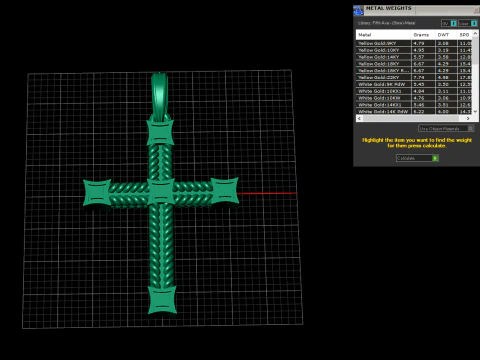Image resolution: width=480 pixels, height=360 pixels.
Task: Select the Yellow Gold:10KY row
Action: click(x=414, y=50)
